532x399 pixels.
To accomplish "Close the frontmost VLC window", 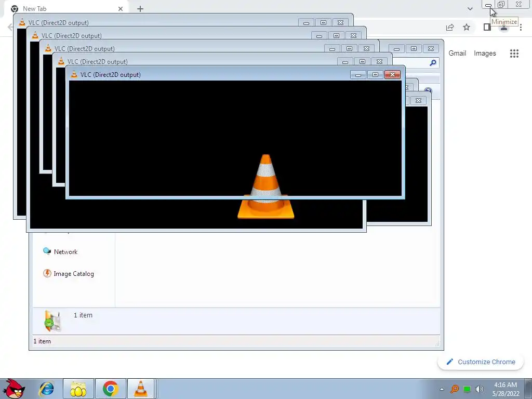I will pos(393,75).
